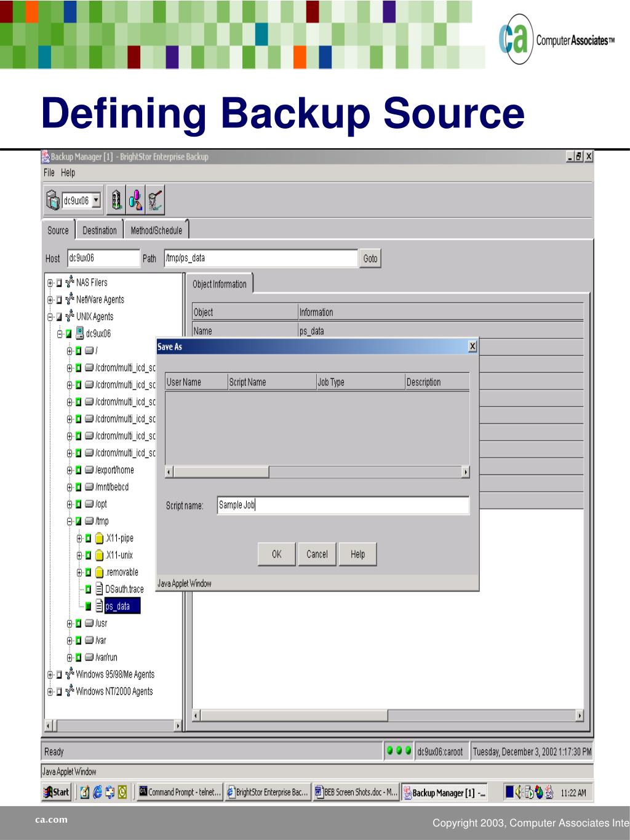Toggle the green checkbox for /opt
The height and width of the screenshot is (840, 630).
click(79, 505)
